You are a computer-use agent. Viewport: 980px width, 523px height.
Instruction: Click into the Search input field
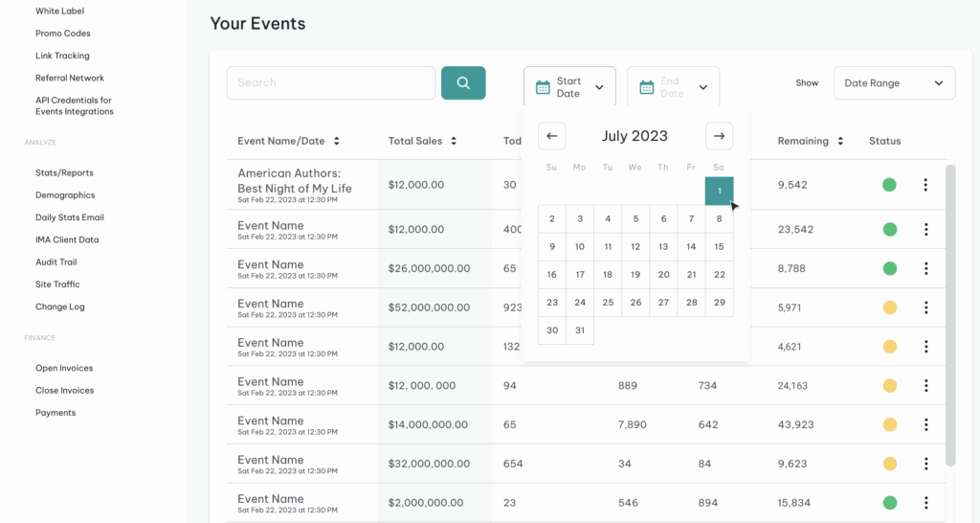pos(330,83)
